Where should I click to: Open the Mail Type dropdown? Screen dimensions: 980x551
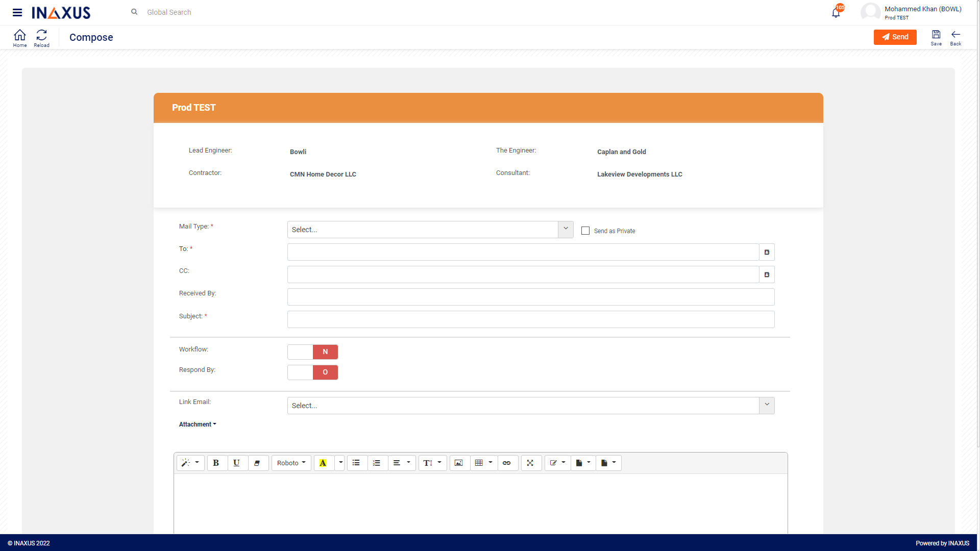pyautogui.click(x=430, y=230)
